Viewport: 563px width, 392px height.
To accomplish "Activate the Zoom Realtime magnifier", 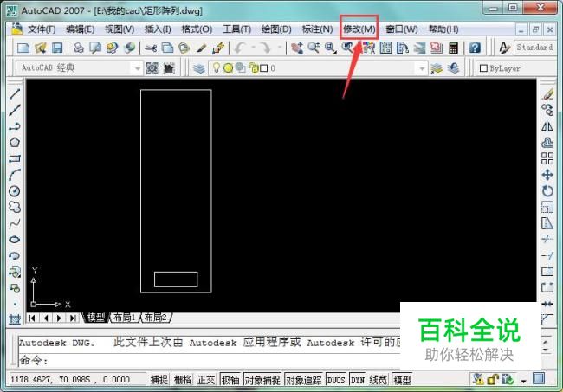I will click(314, 48).
